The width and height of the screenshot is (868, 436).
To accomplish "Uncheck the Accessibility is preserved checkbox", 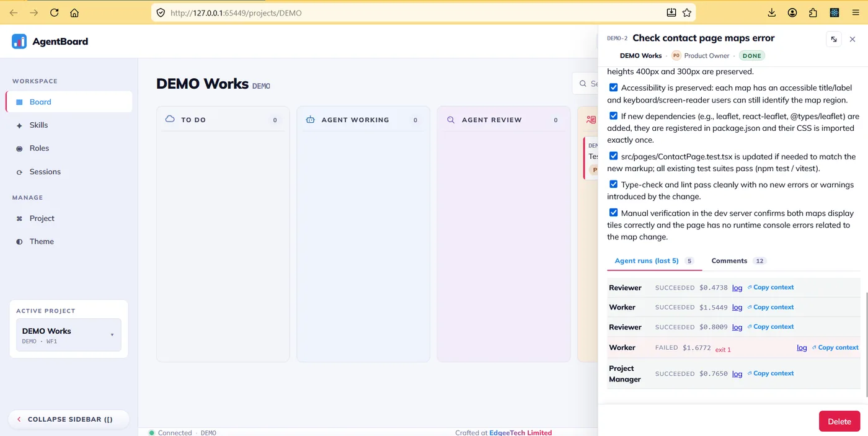I will click(613, 87).
